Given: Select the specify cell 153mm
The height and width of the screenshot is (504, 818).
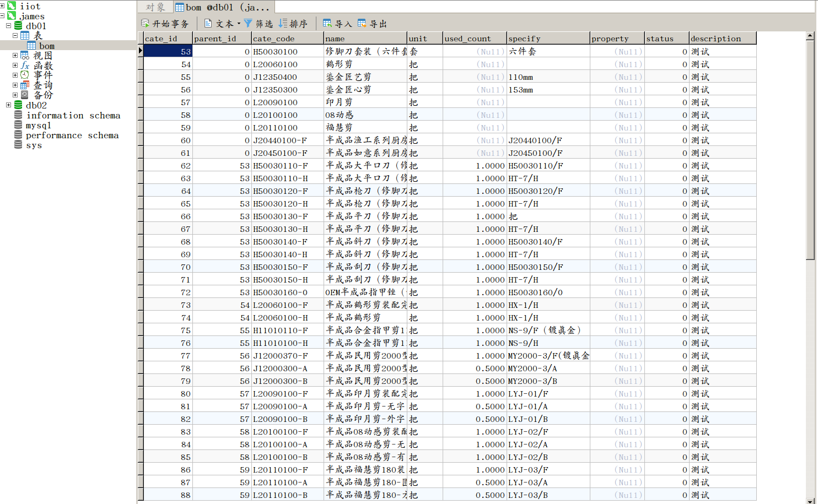Looking at the screenshot, I should tap(548, 89).
